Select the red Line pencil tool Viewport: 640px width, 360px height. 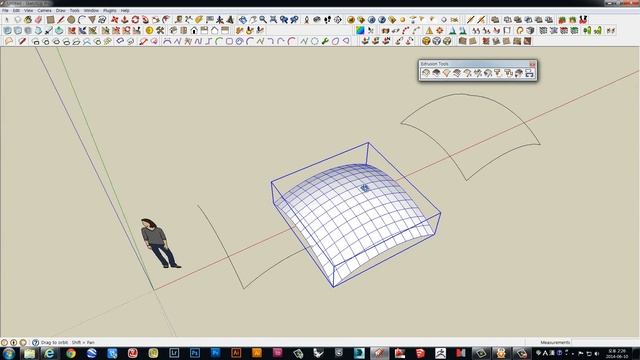(61, 20)
